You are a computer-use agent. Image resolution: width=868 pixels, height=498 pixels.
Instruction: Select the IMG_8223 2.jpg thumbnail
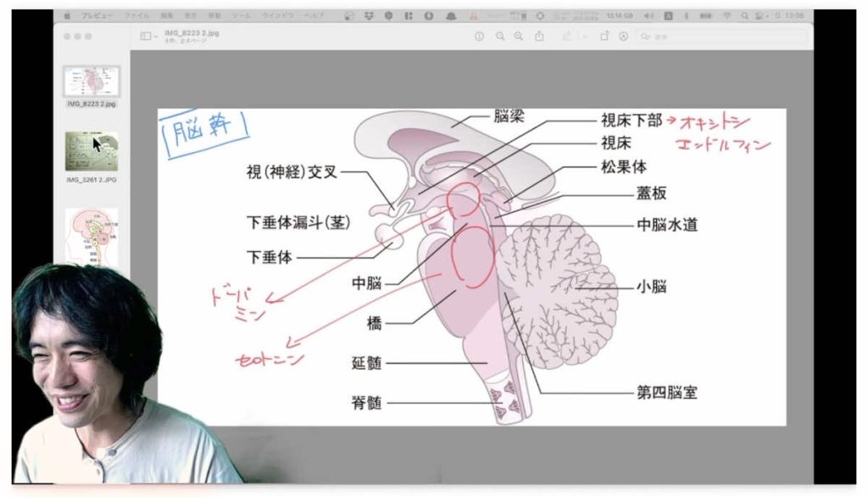[92, 82]
